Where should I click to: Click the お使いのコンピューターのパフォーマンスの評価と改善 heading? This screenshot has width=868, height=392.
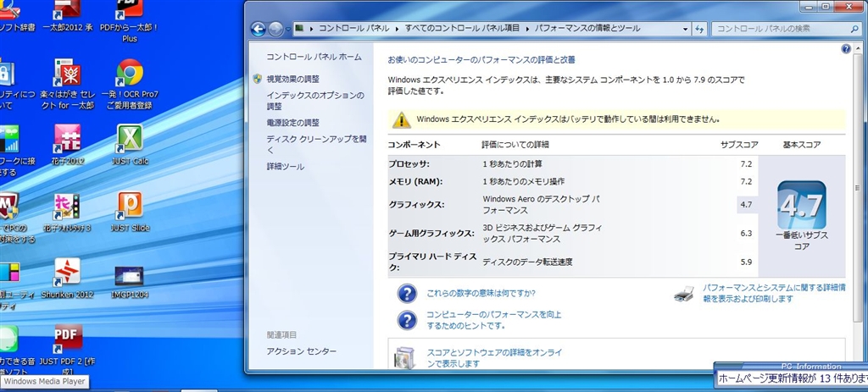click(x=481, y=60)
